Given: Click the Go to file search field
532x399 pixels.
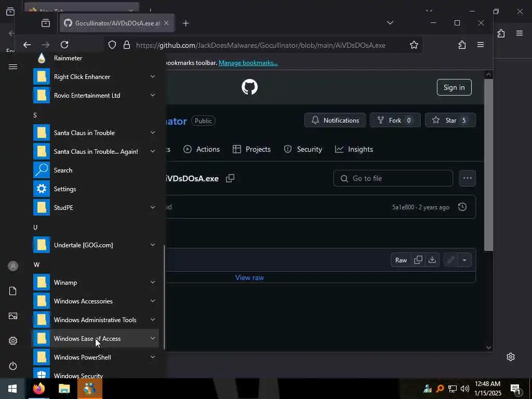Looking at the screenshot, I should pyautogui.click(x=393, y=178).
